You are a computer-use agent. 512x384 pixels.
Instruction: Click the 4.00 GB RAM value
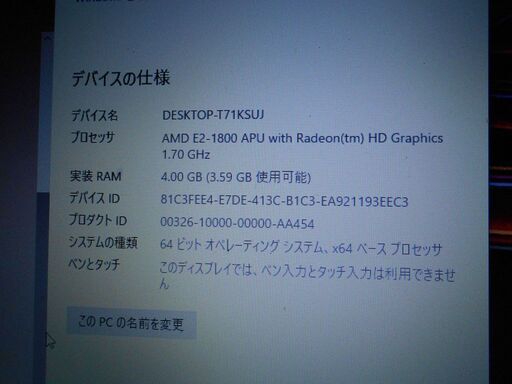tap(236, 177)
